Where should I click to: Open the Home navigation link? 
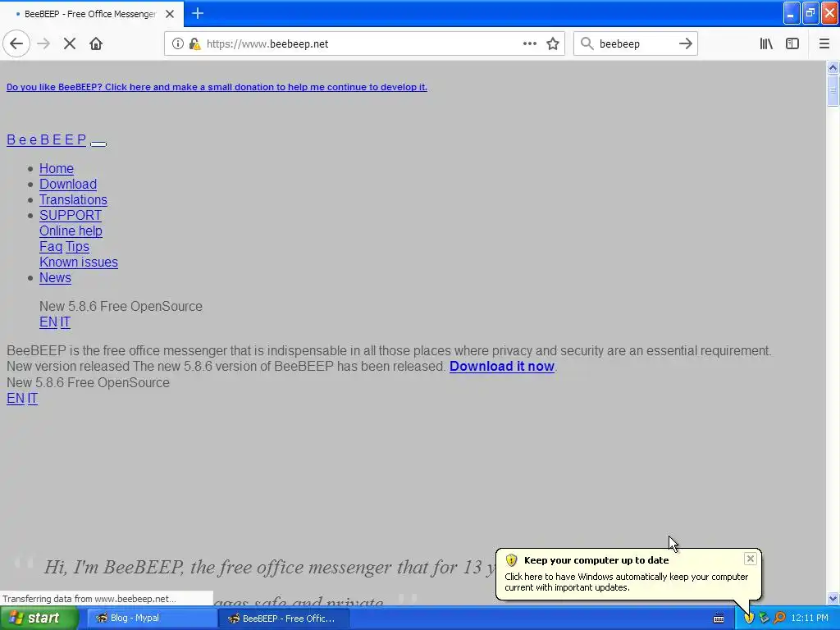(x=57, y=169)
